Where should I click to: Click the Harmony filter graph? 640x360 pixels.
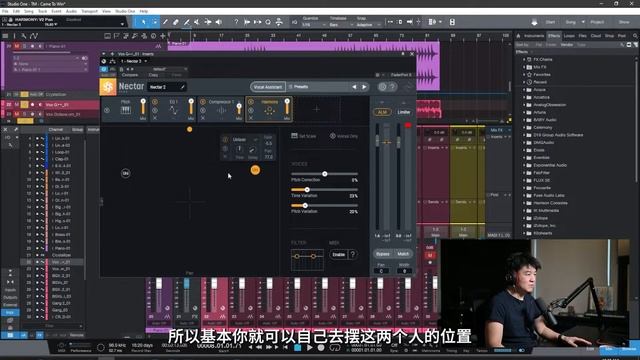pyautogui.click(x=307, y=259)
